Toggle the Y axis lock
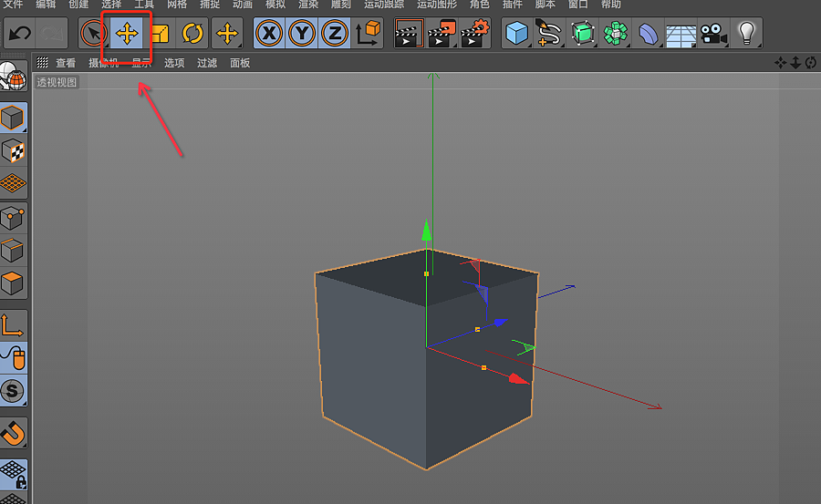Image resolution: width=821 pixels, height=504 pixels. pos(302,34)
